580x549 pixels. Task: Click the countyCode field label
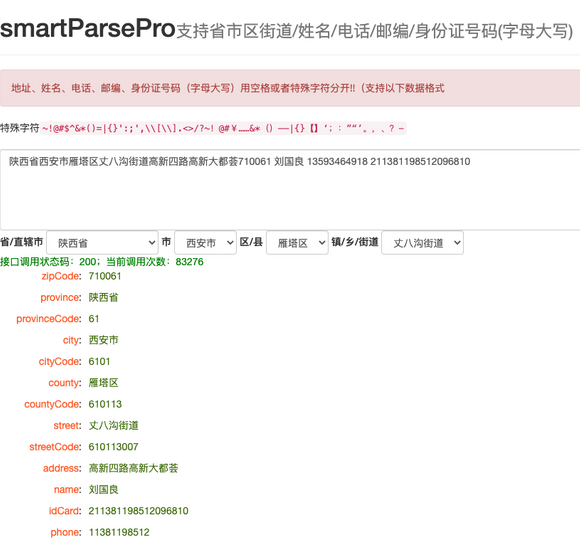pyautogui.click(x=53, y=404)
